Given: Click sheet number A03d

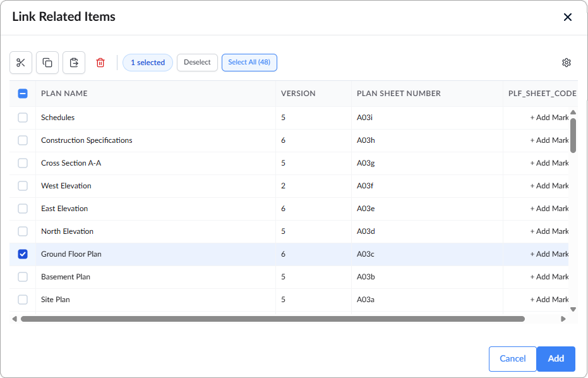Looking at the screenshot, I should (x=366, y=231).
